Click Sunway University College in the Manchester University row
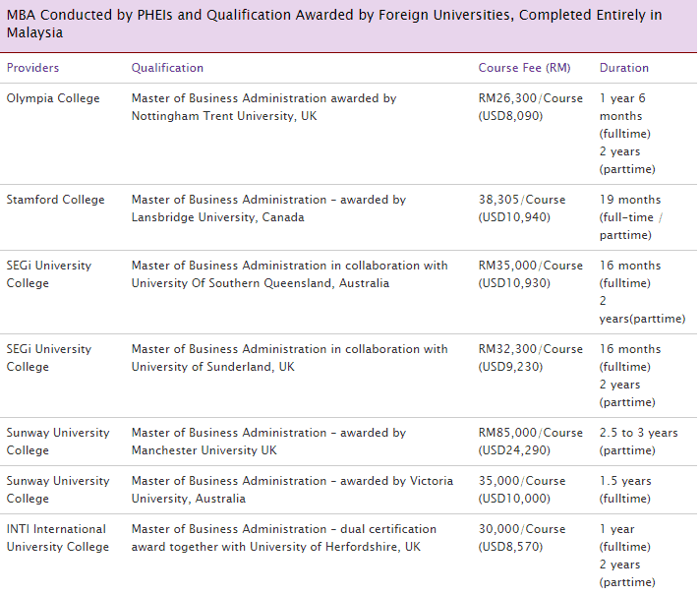 (58, 442)
